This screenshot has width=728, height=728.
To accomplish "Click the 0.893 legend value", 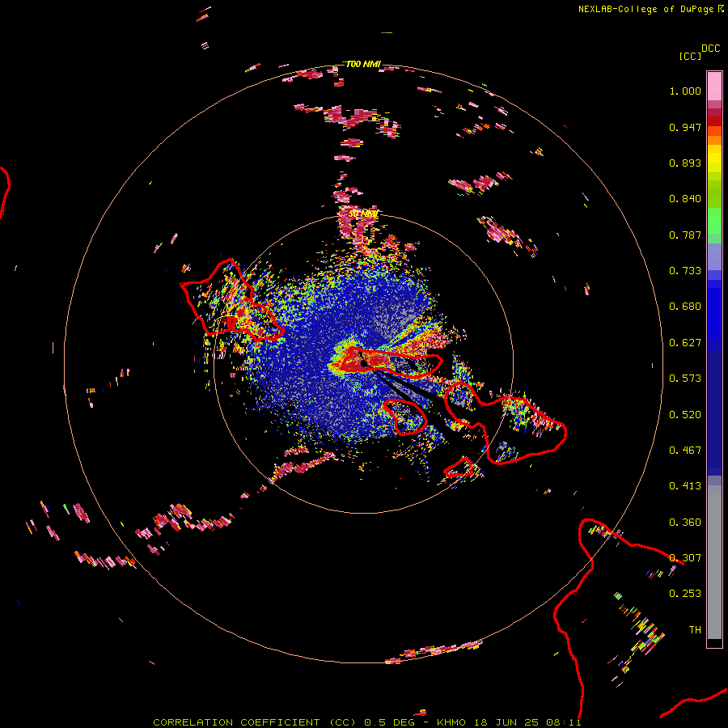I will (685, 163).
